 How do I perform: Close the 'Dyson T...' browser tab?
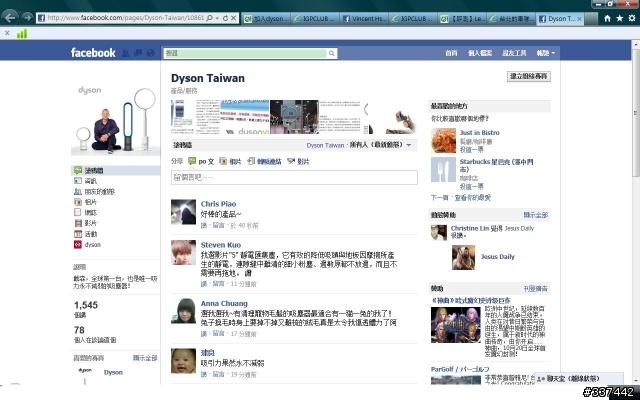click(579, 19)
